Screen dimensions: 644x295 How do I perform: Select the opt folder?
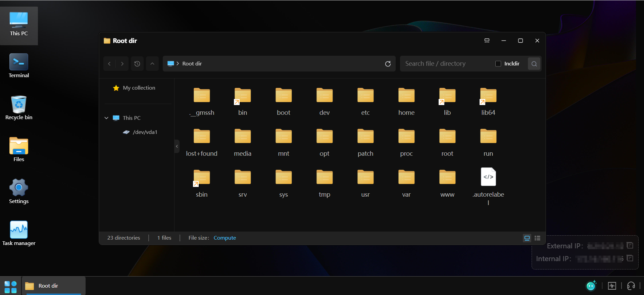coord(325,143)
